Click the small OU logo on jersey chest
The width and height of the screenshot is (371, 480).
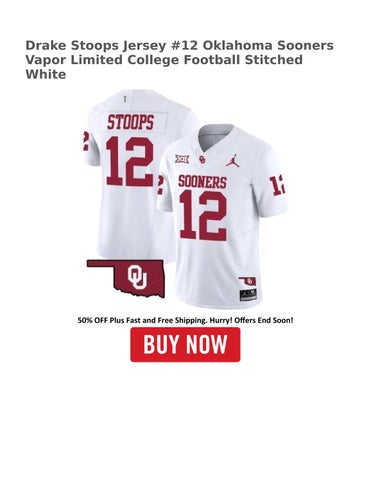(x=202, y=159)
